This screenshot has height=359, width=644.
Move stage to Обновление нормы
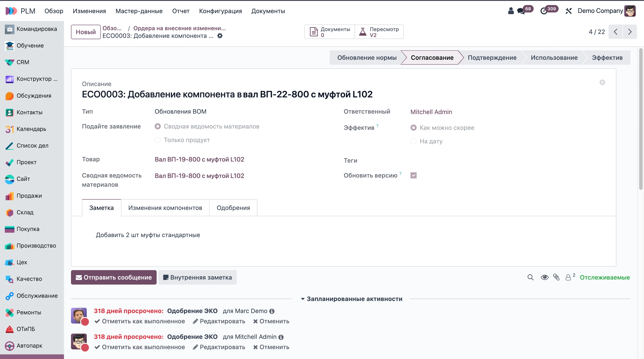367,58
